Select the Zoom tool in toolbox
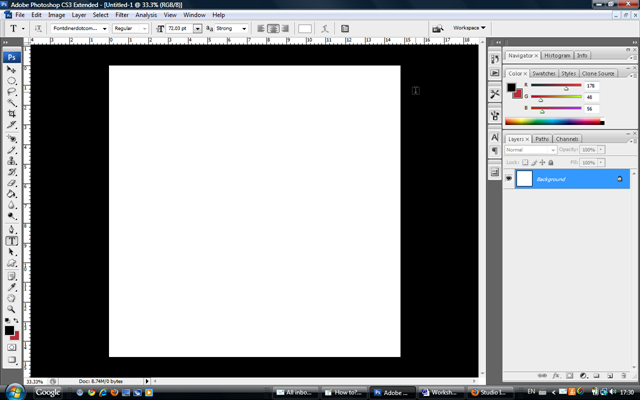 [x=11, y=309]
